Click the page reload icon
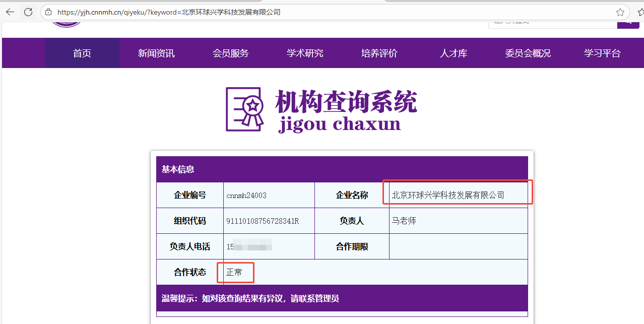The height and width of the screenshot is (324, 644). (x=28, y=11)
